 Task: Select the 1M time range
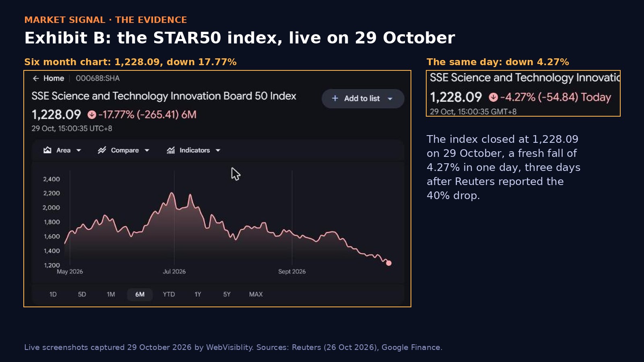click(111, 294)
